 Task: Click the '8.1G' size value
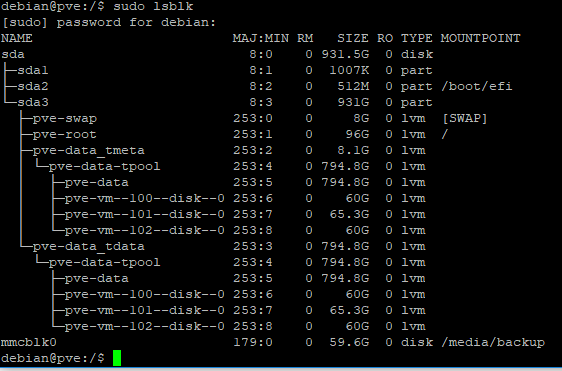(x=353, y=151)
